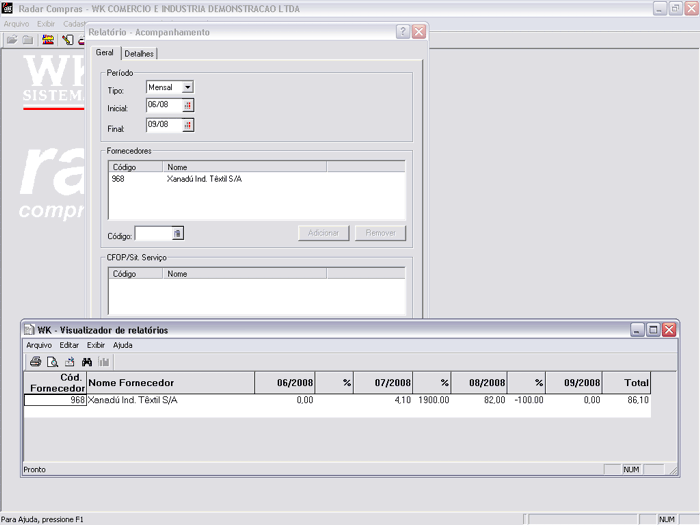Open calendar picker beside Final date

coord(187,126)
